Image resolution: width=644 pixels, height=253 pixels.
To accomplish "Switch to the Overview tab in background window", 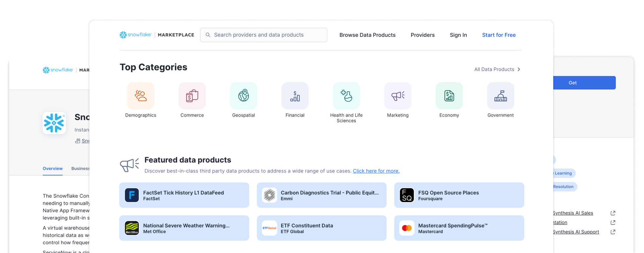I will coord(53,169).
